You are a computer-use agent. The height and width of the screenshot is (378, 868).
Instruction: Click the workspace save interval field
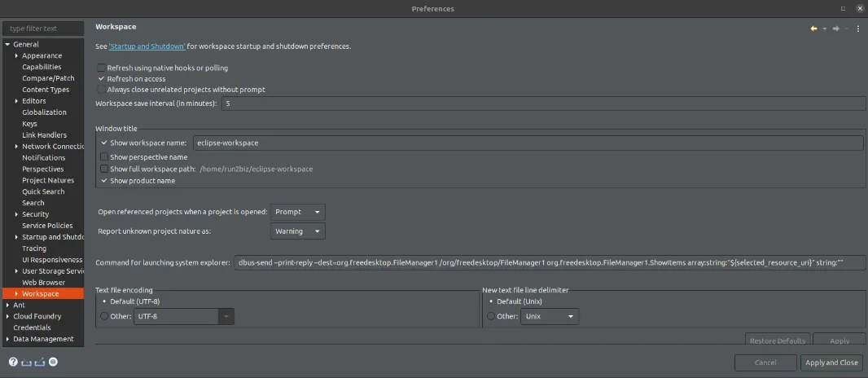click(542, 103)
